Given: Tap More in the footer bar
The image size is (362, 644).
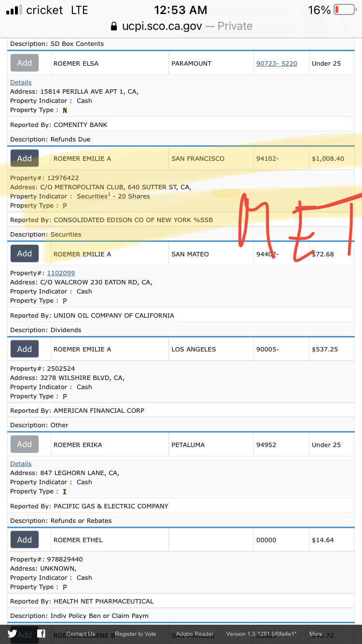Looking at the screenshot, I should pyautogui.click(x=316, y=634).
